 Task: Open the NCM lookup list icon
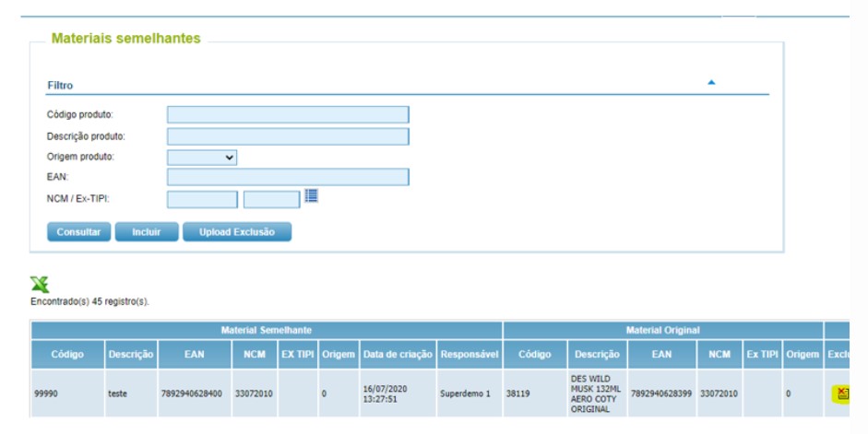[x=311, y=195]
